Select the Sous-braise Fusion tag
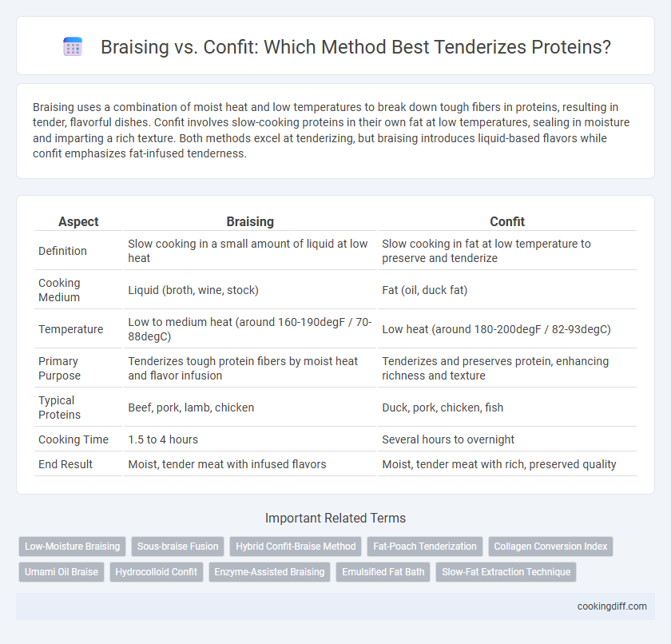 point(177,547)
